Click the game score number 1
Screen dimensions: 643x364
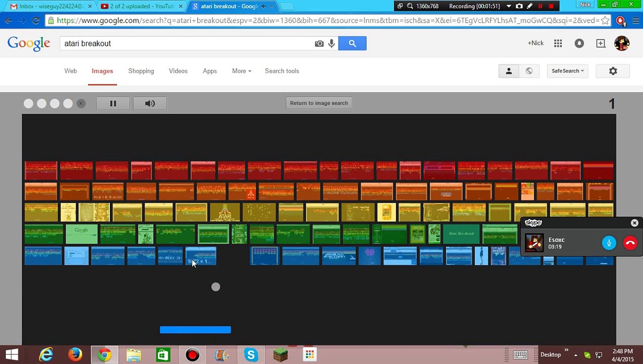click(x=612, y=103)
